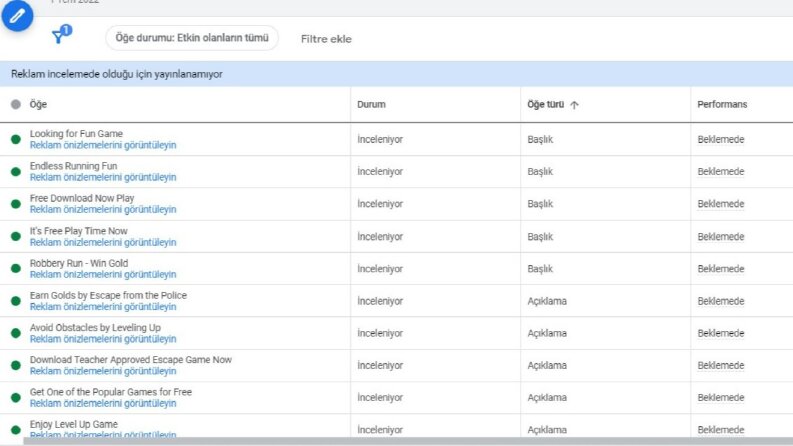Toggle status dot for Avoid Obstacles by Leveling Up
Viewport: 793px width, 446px height.
tap(16, 333)
